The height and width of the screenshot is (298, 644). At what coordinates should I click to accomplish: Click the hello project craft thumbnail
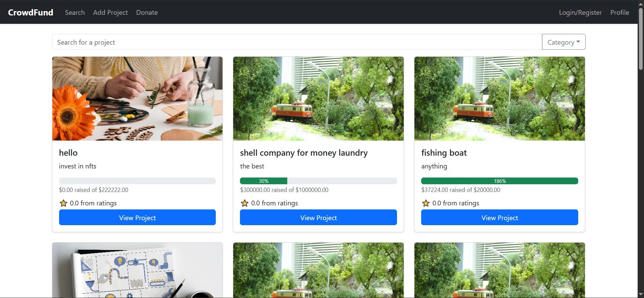[x=137, y=99]
